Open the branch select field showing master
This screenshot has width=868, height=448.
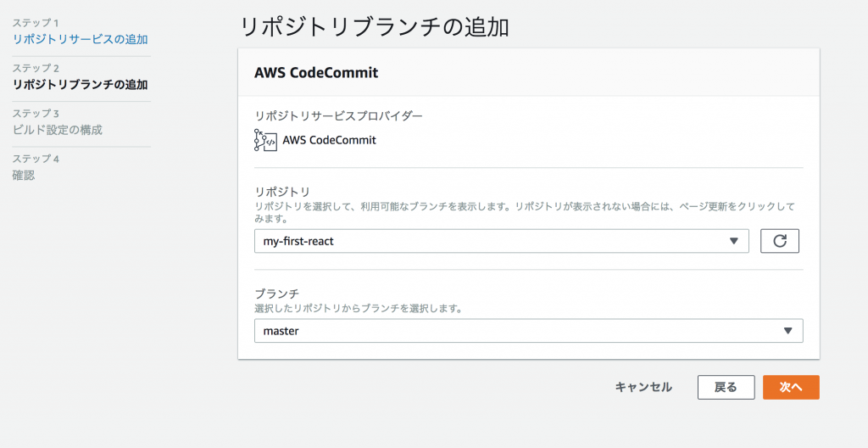click(529, 331)
